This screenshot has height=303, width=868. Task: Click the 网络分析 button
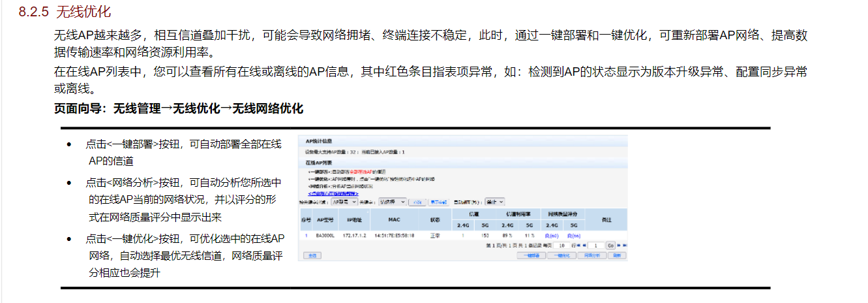click(592, 255)
